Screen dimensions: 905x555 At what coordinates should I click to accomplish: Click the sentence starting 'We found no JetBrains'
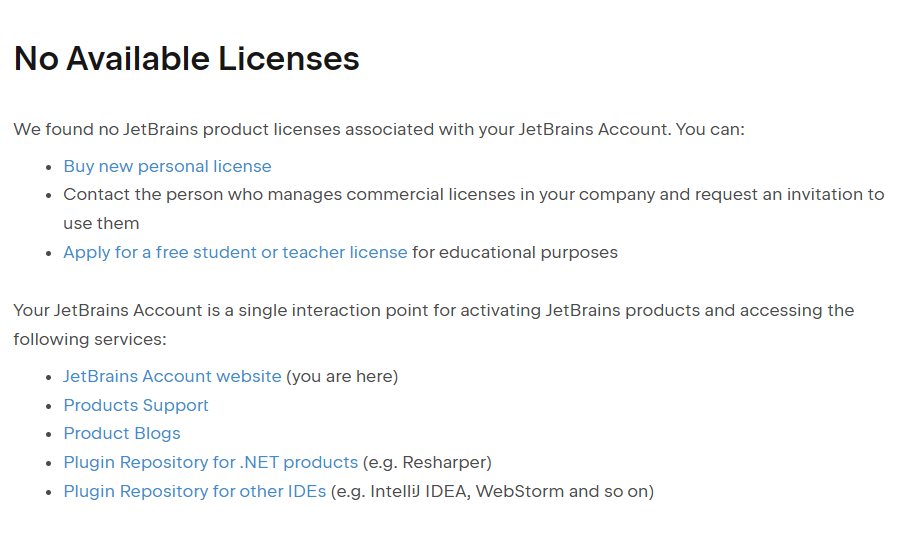coord(379,129)
